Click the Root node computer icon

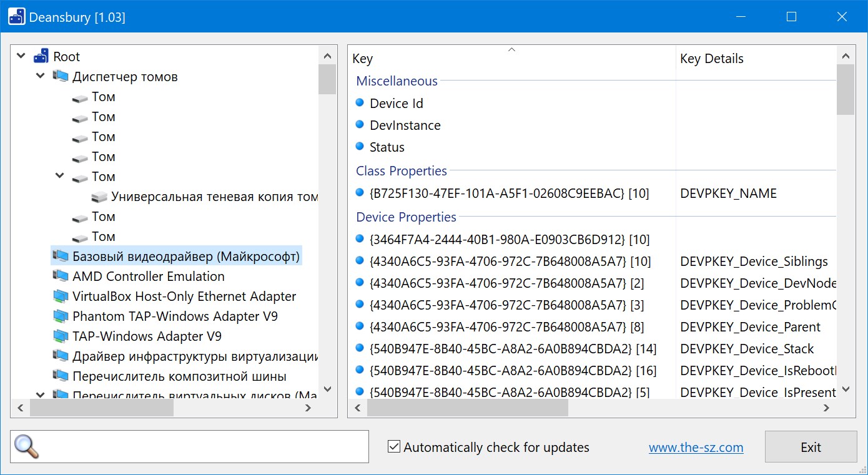pyautogui.click(x=41, y=57)
